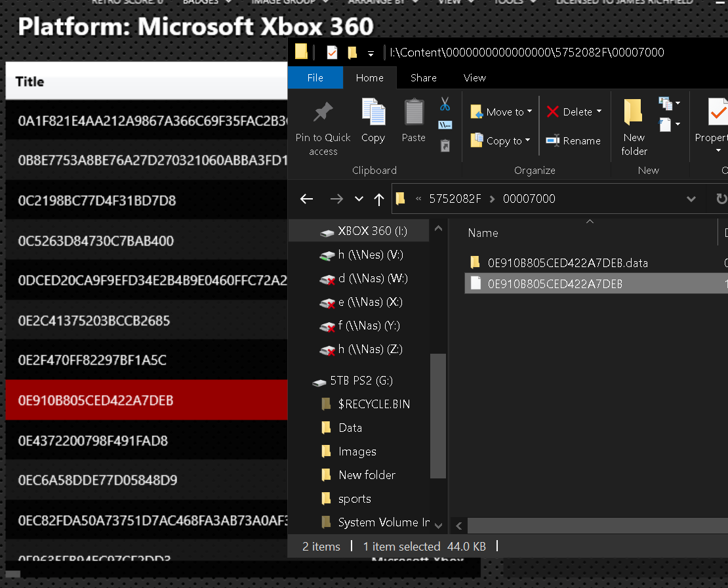The height and width of the screenshot is (588, 728).
Task: Click the Paste shortcut icon
Action: click(445, 146)
